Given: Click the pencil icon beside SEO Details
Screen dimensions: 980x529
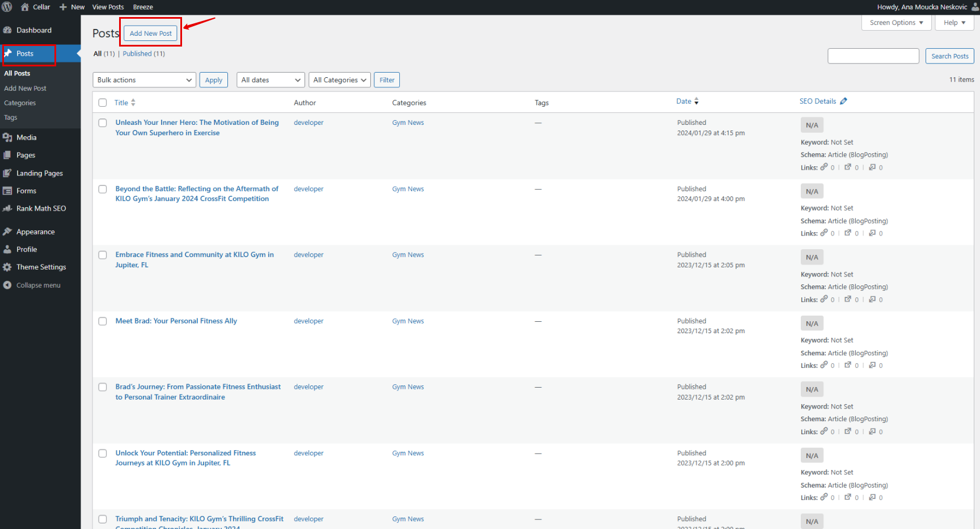Looking at the screenshot, I should point(843,101).
